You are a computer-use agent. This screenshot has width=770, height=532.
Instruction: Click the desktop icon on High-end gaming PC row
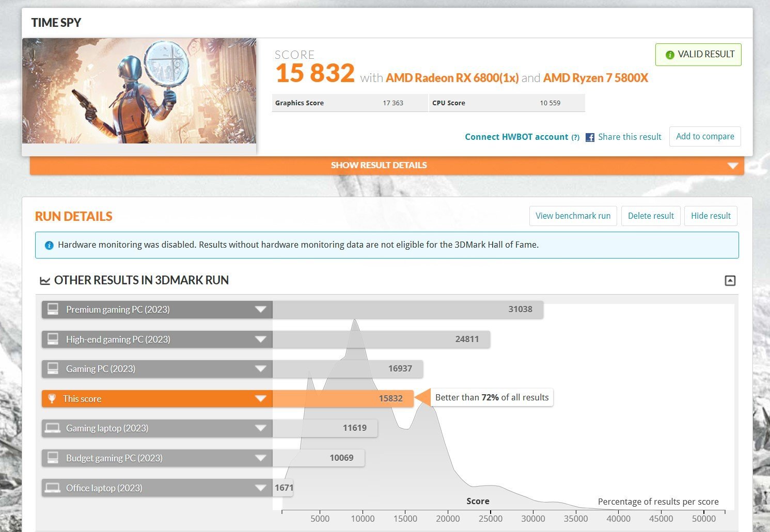pos(53,339)
